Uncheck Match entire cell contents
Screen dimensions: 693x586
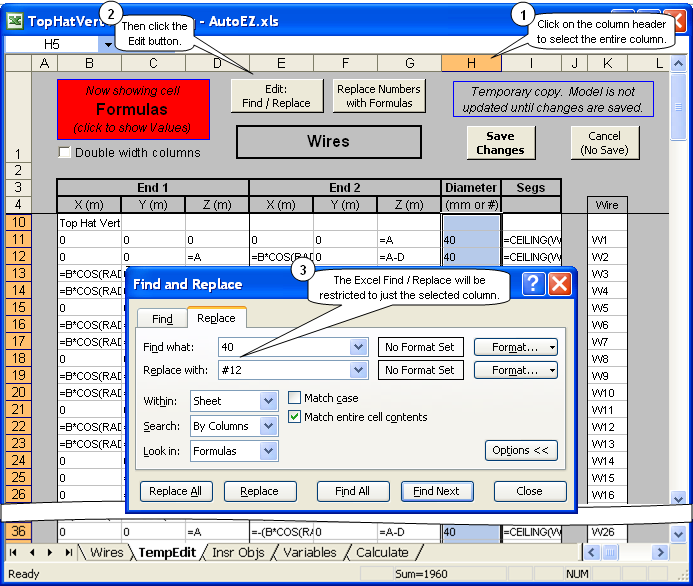(295, 417)
